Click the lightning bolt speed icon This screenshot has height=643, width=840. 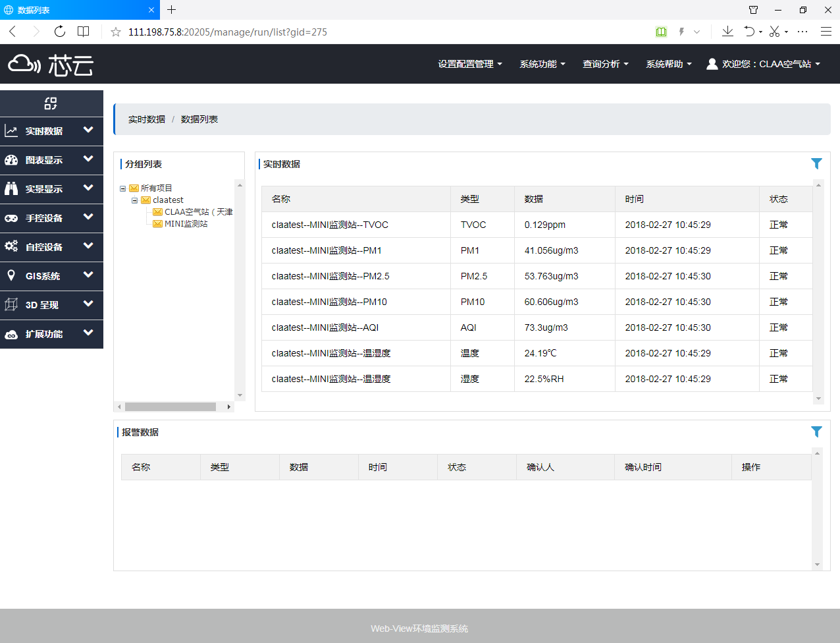pos(681,32)
